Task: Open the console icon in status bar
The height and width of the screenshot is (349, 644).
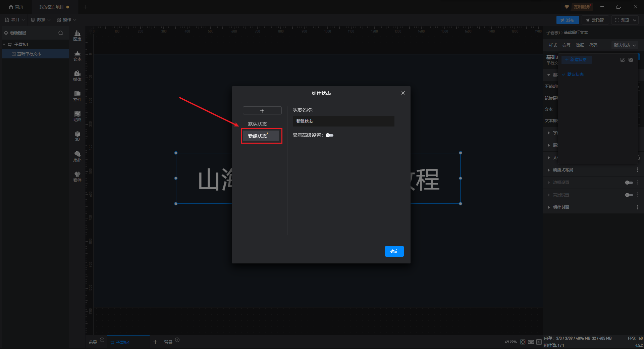Action: pyautogui.click(x=539, y=342)
